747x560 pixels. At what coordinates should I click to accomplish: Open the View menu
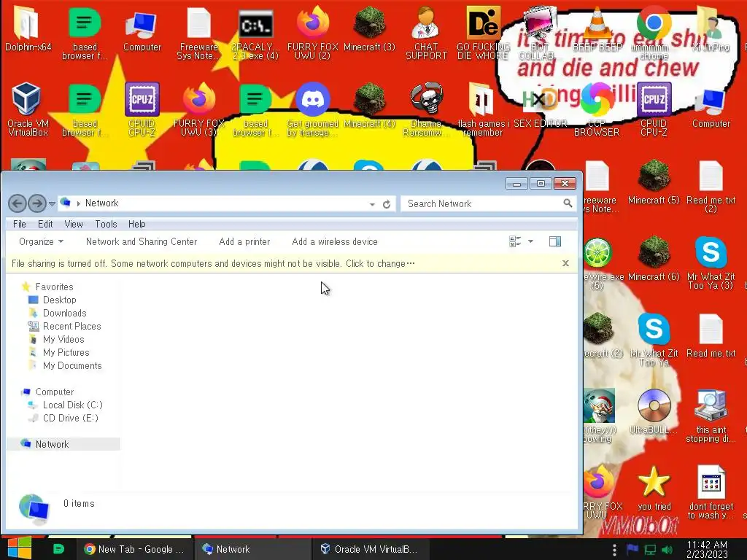coord(74,224)
